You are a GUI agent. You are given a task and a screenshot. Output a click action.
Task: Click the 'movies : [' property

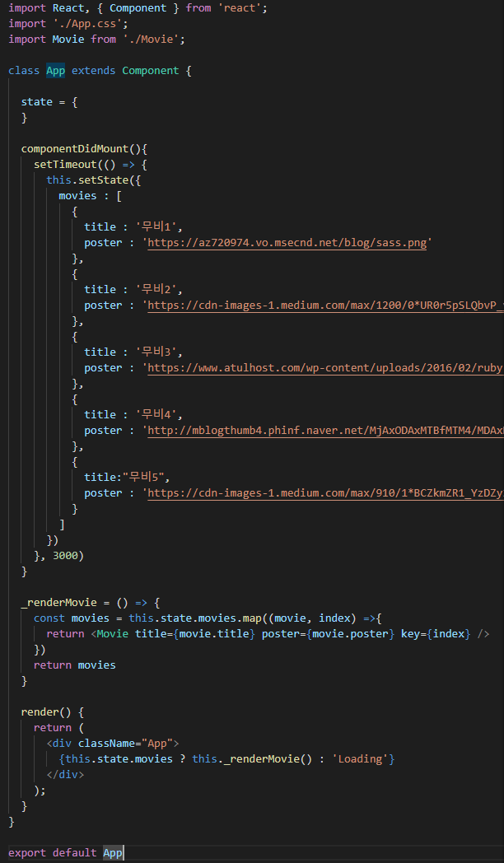point(91,195)
